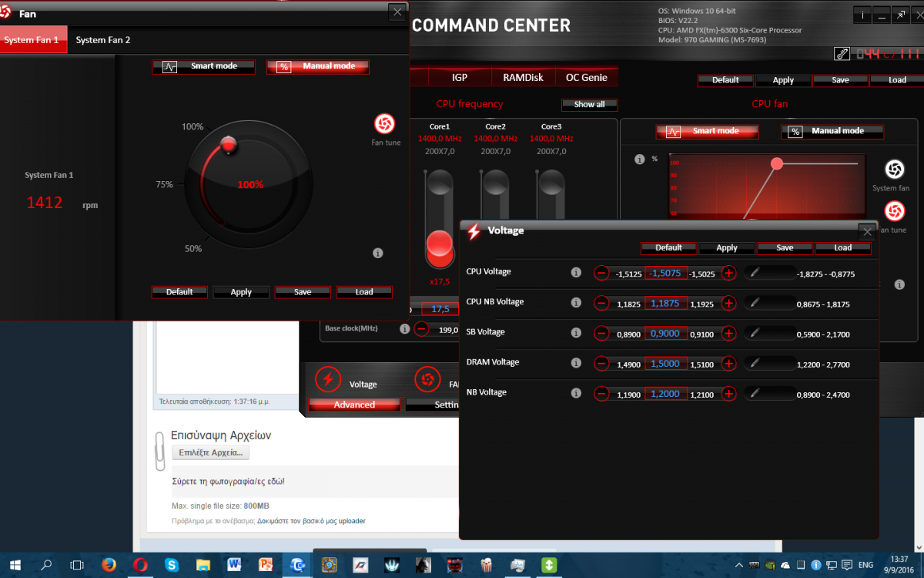Select Manual mode in Fan window
The width and height of the screenshot is (924, 578).
(318, 67)
